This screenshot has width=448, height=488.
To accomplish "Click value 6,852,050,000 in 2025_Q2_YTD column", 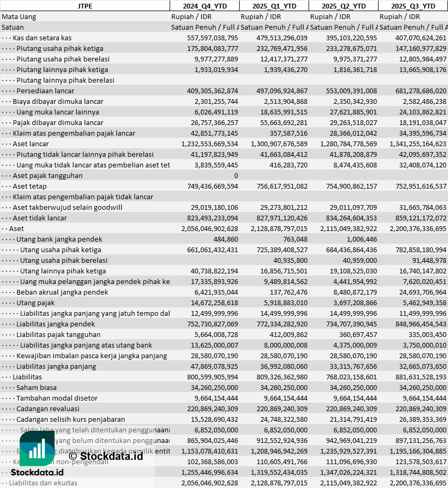I will [x=355, y=430].
